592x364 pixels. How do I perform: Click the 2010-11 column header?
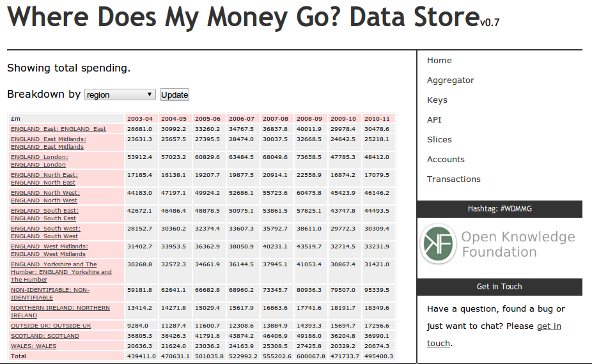[x=377, y=119]
